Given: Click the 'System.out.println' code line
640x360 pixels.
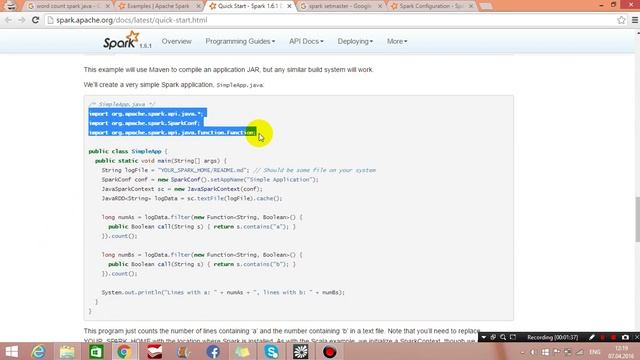Looking at the screenshot, I should (x=223, y=292).
